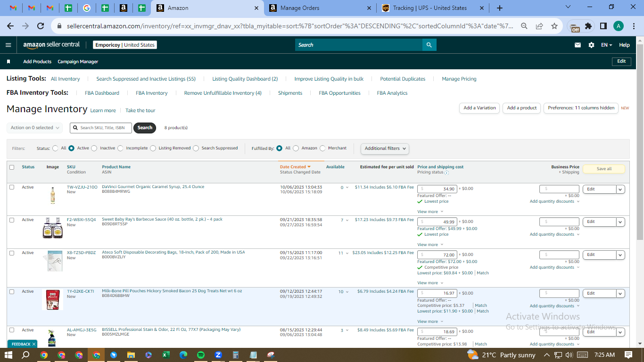This screenshot has height=362, width=644.
Task: Open the Campaign Manager menu item
Action: pos(78,62)
